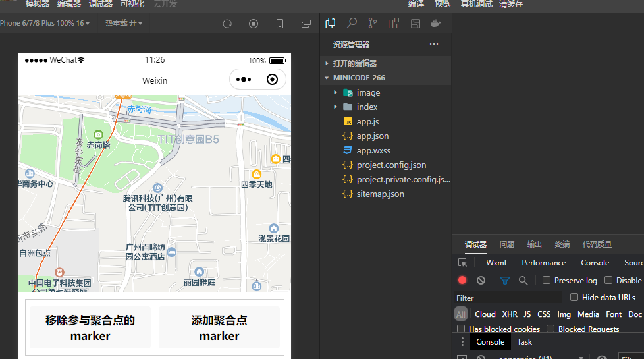Click the network Filter input field
The height and width of the screenshot is (359, 644).
click(x=508, y=298)
